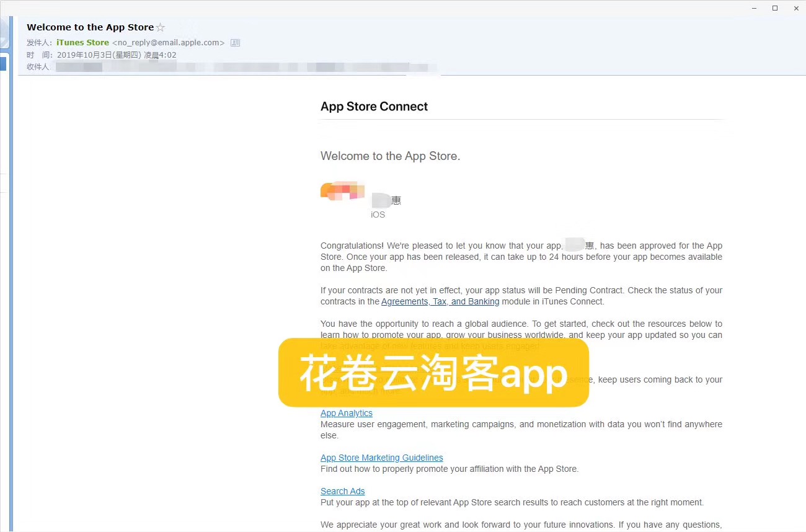
Task: Click the iTunes Store sender name
Action: 82,42
